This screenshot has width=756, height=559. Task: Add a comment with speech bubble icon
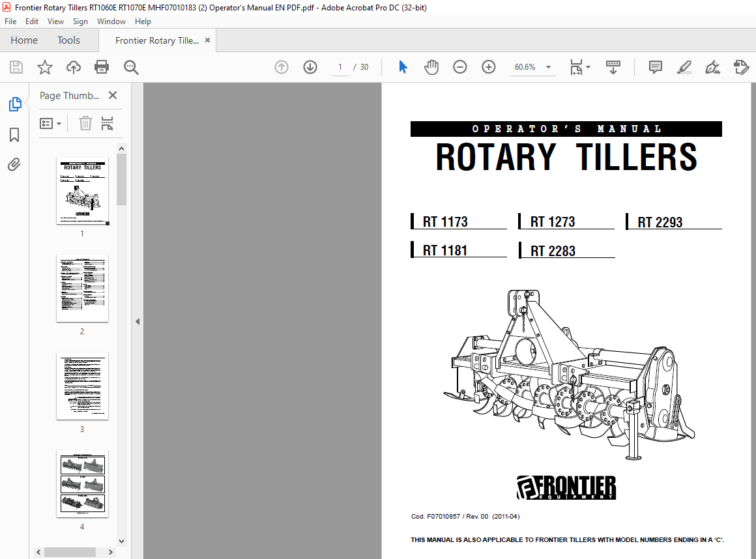click(x=655, y=67)
